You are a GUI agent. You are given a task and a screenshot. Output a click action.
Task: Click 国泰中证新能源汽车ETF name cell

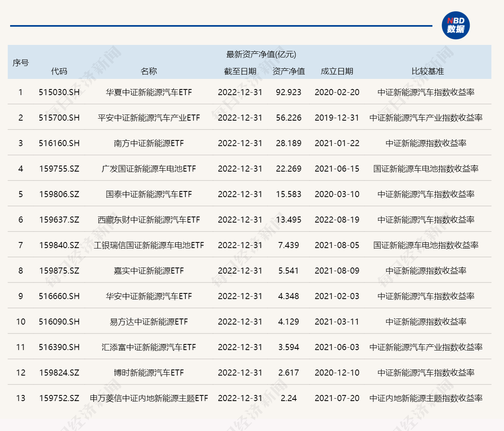coord(149,194)
